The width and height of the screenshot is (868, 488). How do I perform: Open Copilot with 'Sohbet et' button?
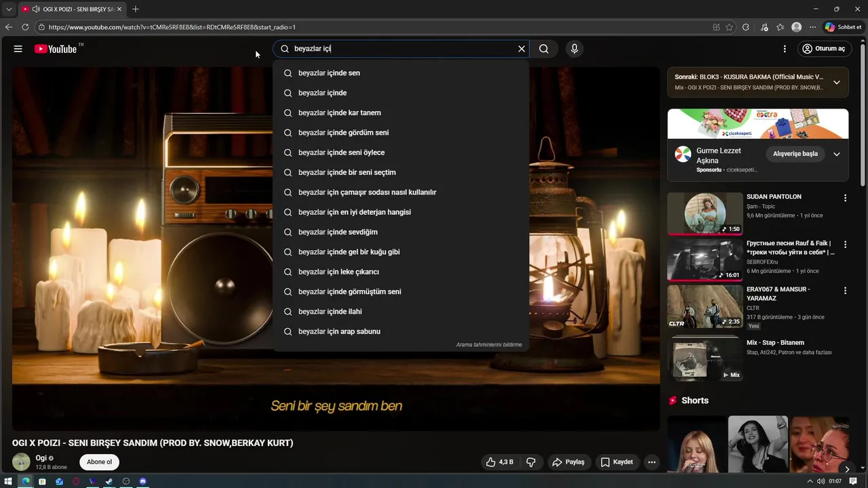[844, 27]
